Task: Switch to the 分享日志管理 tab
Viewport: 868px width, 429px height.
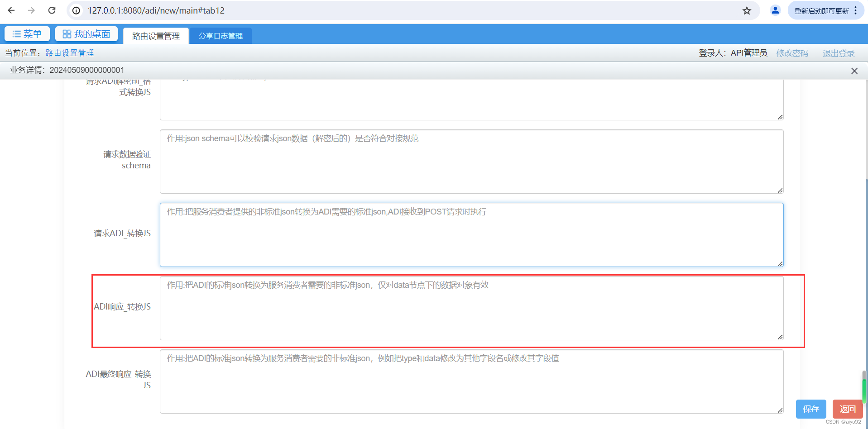Action: (221, 36)
